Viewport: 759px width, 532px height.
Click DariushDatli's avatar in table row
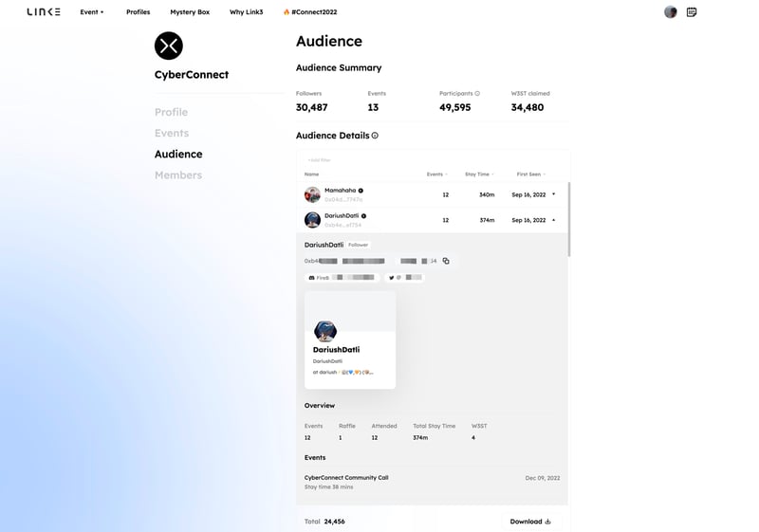pos(312,220)
